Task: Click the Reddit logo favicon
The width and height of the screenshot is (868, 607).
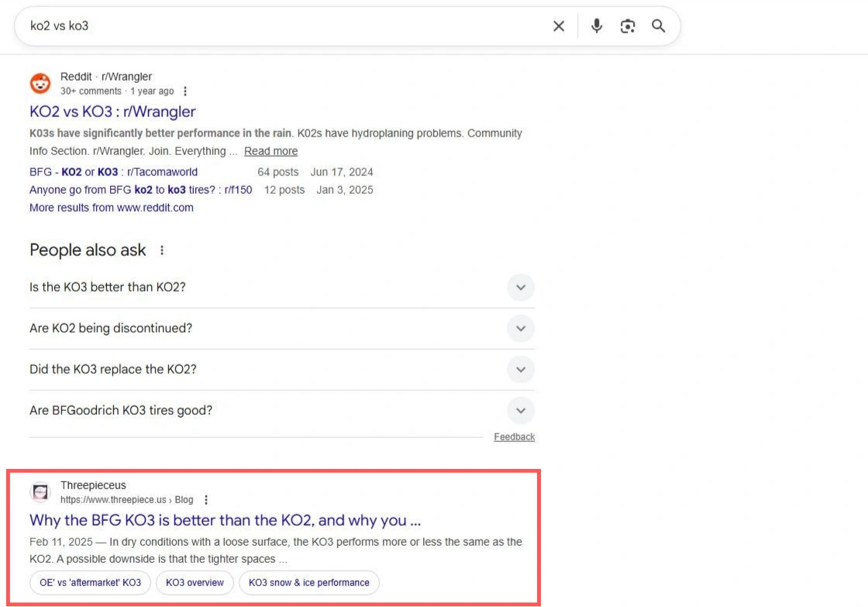Action: coord(40,84)
